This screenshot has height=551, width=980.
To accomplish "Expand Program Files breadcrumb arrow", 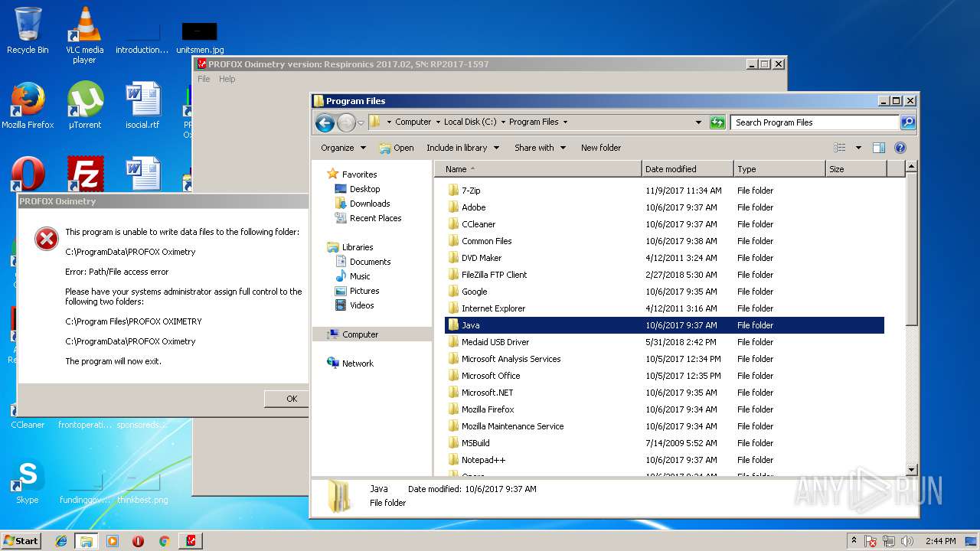I will (565, 122).
